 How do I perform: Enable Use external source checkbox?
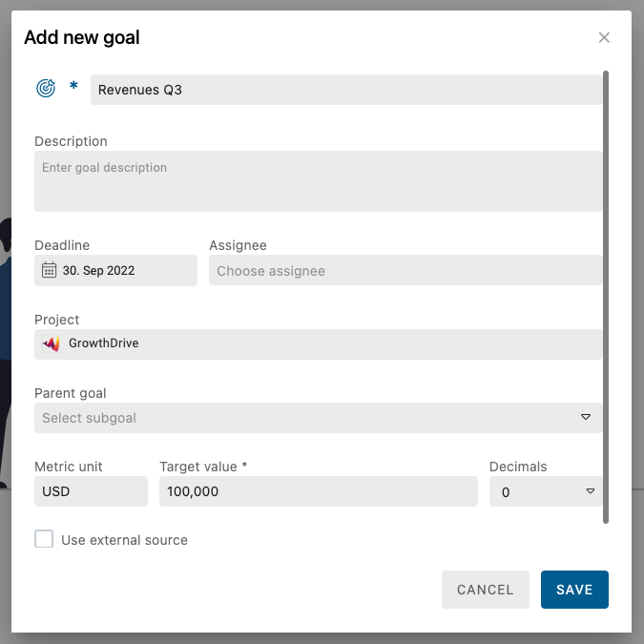point(44,539)
